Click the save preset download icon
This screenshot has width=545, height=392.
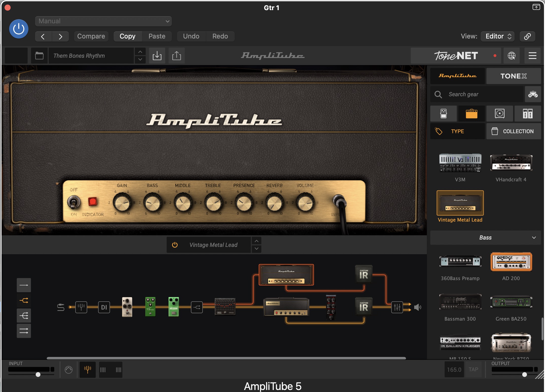157,56
